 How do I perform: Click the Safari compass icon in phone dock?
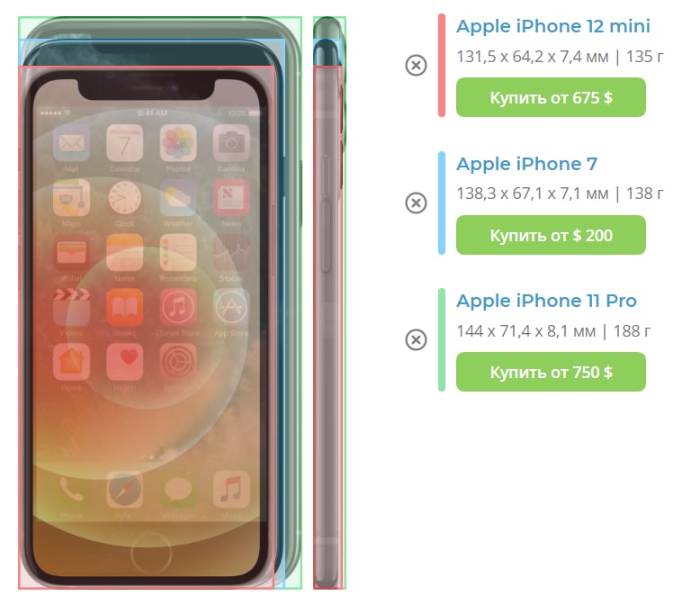[124, 489]
